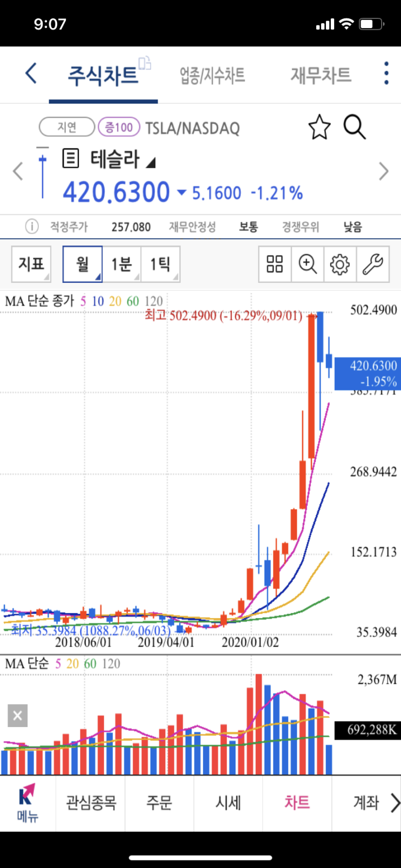Viewport: 401px width, 868px height.
Task: Open the Tesla stock info document icon
Action: click(x=70, y=159)
